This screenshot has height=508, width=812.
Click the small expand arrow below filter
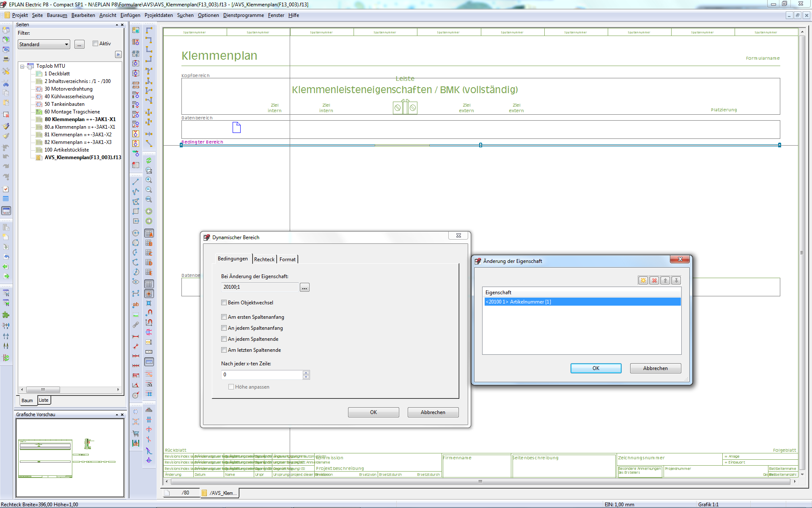click(x=118, y=55)
